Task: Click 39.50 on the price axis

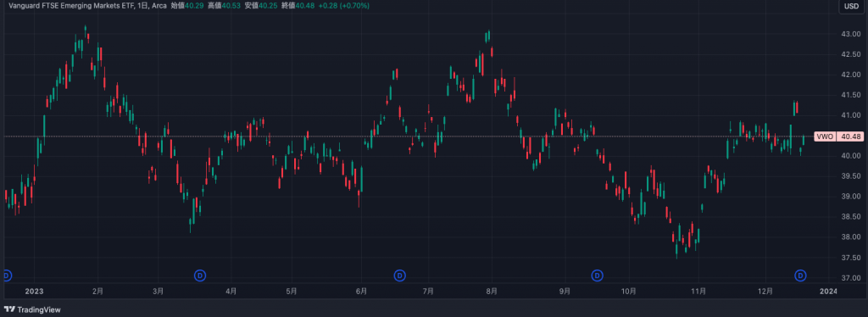Action: [x=850, y=176]
